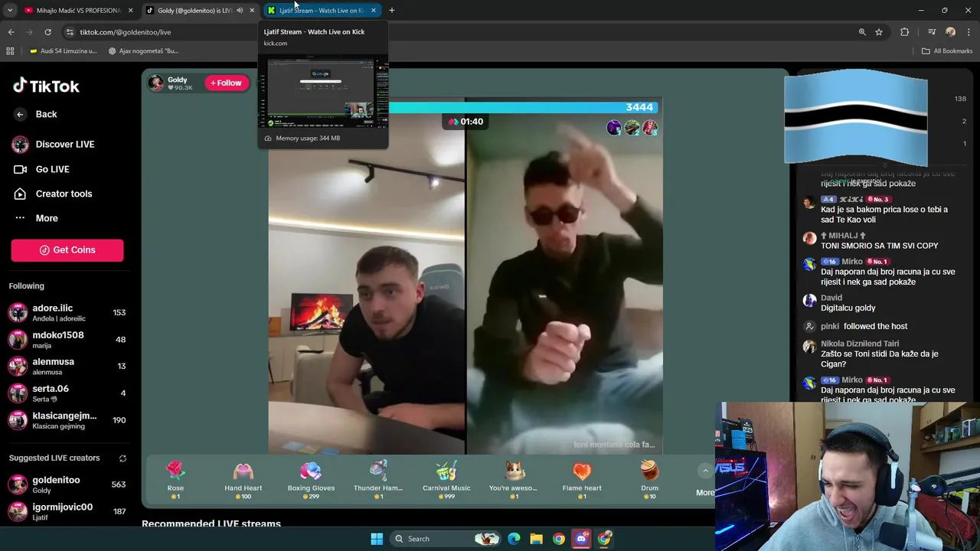The width and height of the screenshot is (980, 551).
Task: Open a new browser tab
Action: [x=391, y=11]
